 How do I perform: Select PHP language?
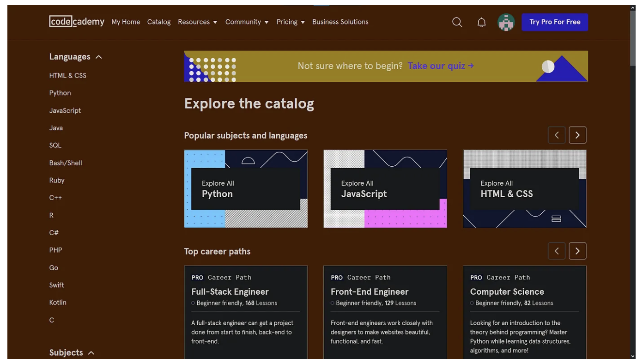(x=55, y=250)
